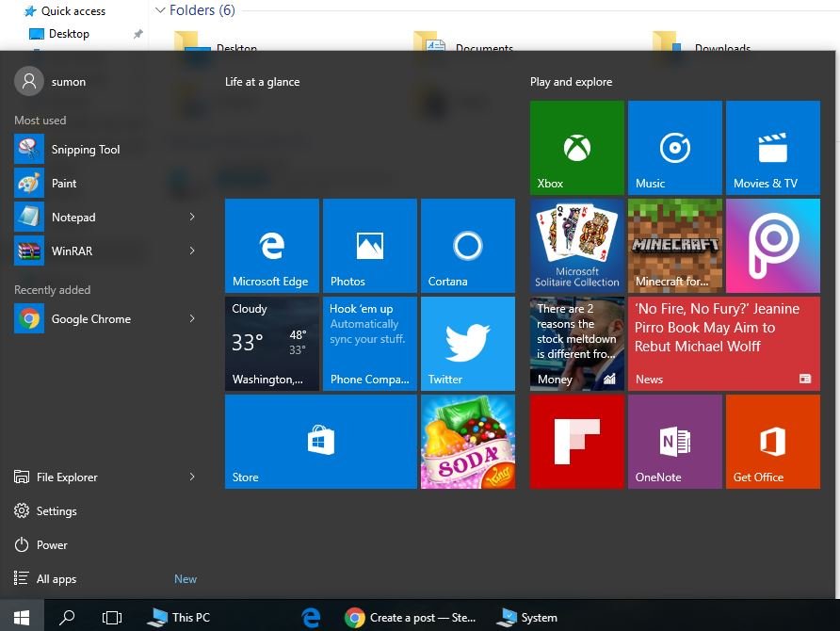Open the News tile about Jeanine Pirro
Viewport: 840px width, 631px height.
(724, 344)
